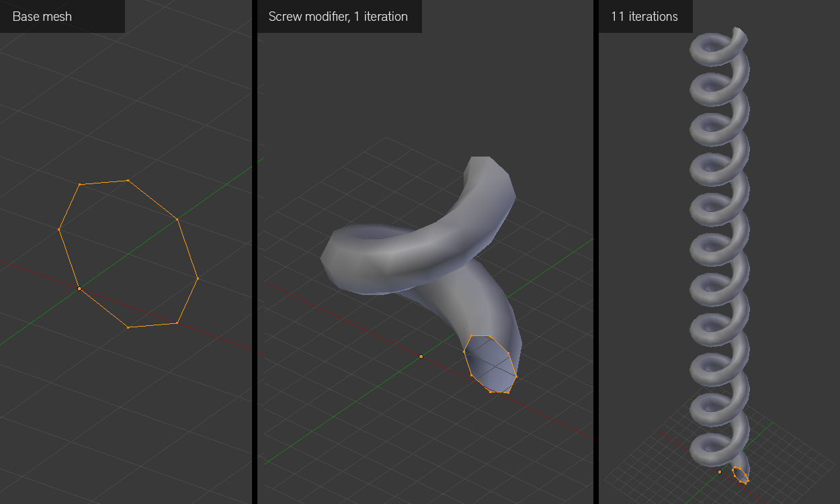Select the highlighted octagon profile on screw end
Viewport: 840px width, 504px height.
click(491, 364)
